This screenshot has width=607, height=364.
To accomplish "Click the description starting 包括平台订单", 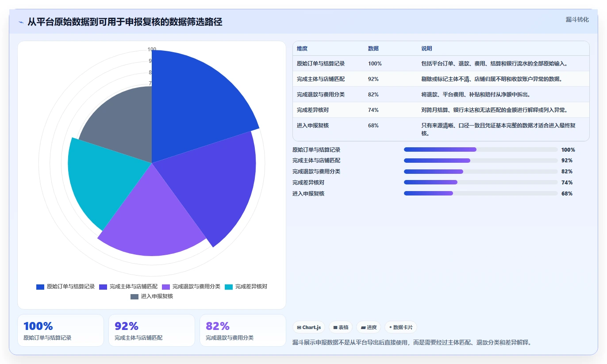I will 494,64.
